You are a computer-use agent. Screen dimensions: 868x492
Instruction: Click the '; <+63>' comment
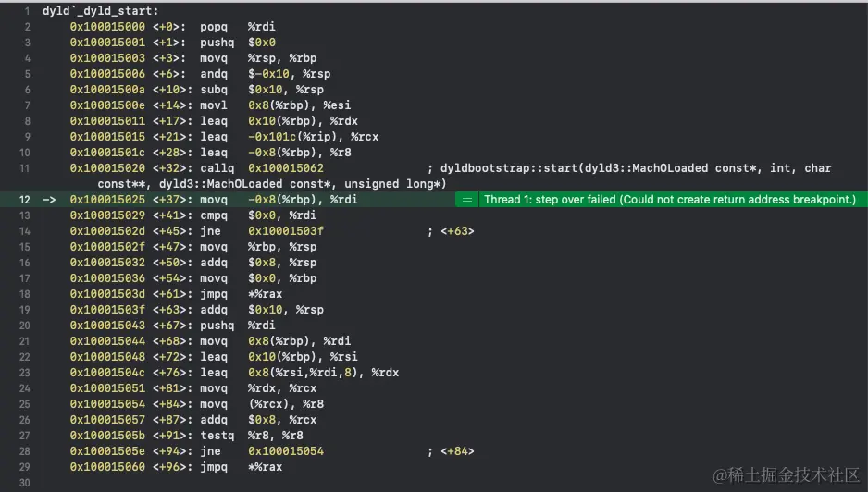(x=451, y=231)
